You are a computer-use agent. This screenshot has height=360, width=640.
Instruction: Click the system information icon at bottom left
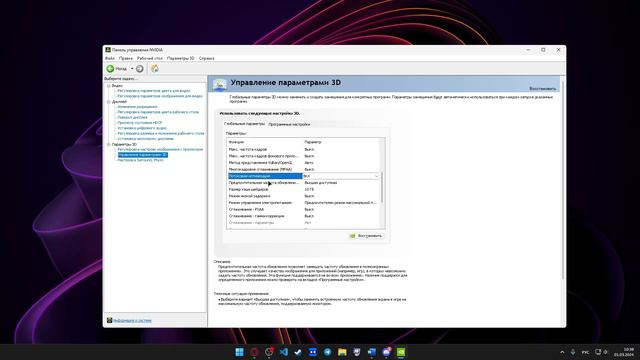[109, 320]
